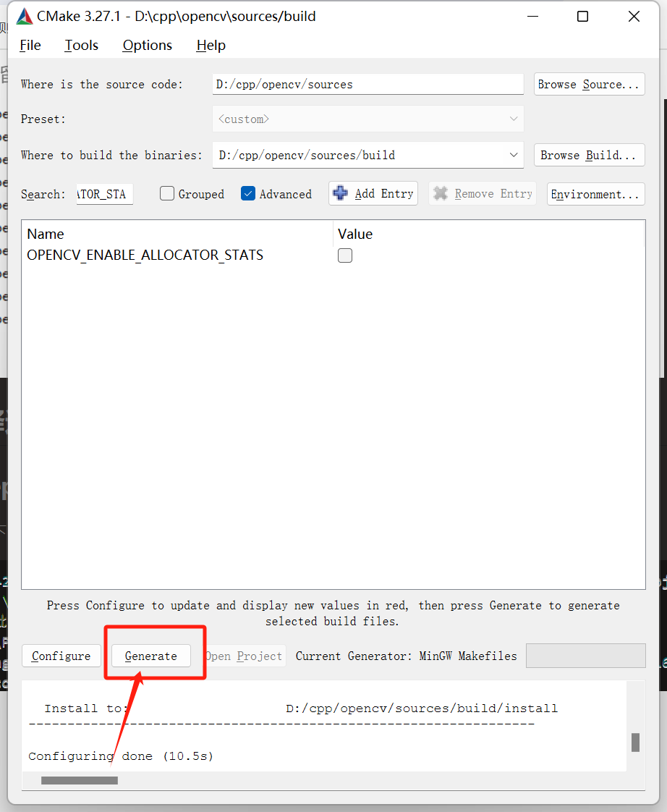
Task: Click Browse Source button
Action: pyautogui.click(x=590, y=84)
